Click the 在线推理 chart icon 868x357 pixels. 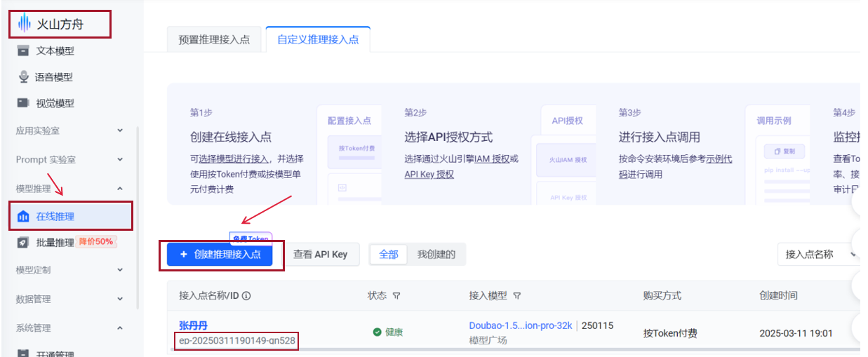click(23, 216)
